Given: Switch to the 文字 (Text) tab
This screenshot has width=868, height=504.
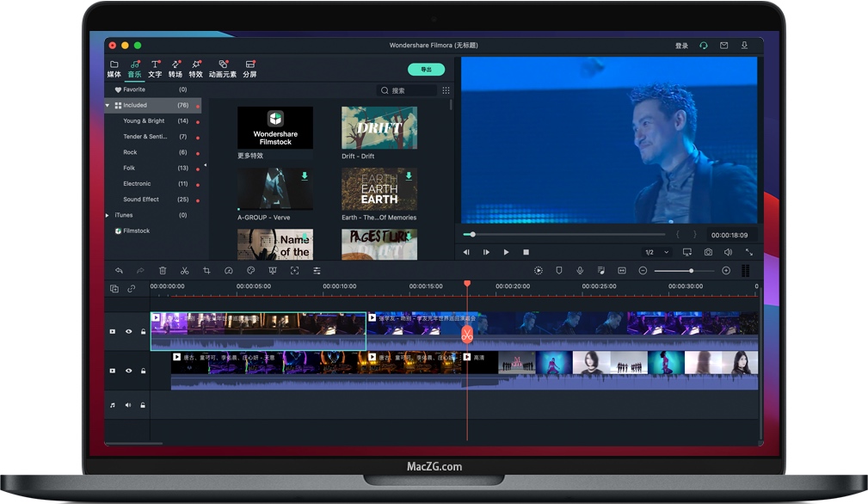Looking at the screenshot, I should point(155,69).
